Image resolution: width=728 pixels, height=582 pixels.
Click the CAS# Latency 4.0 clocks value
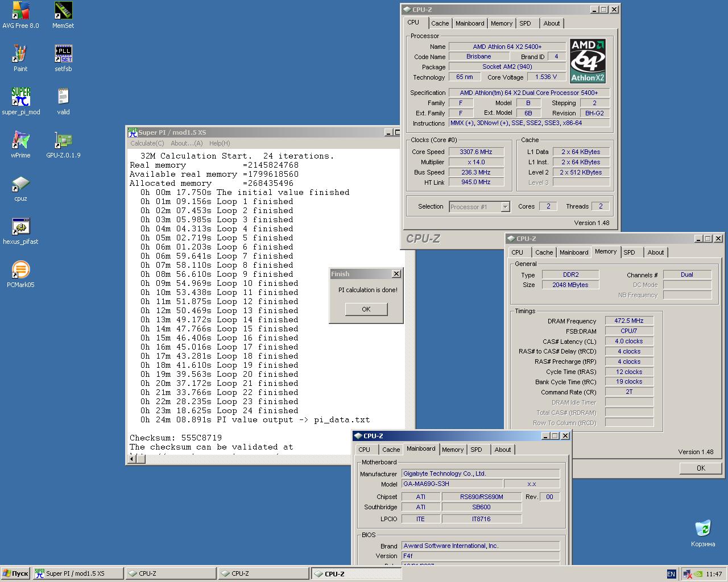coord(629,341)
